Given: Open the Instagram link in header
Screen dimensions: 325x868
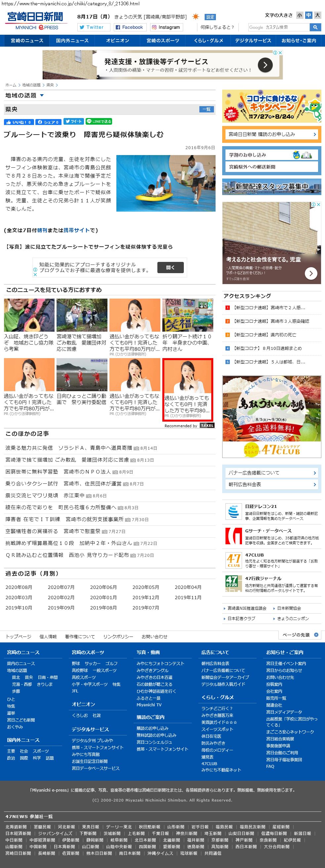Looking at the screenshot, I should click(x=166, y=27).
